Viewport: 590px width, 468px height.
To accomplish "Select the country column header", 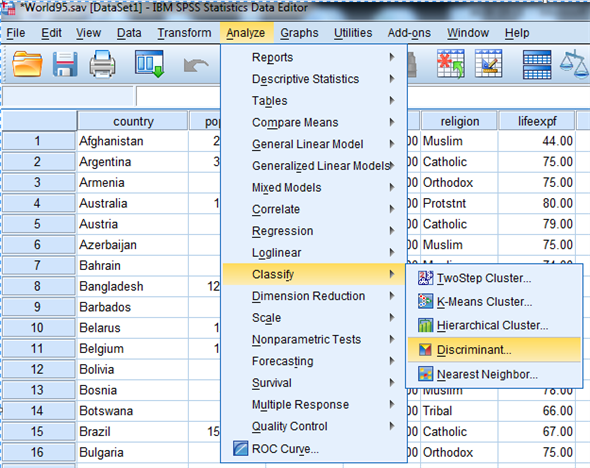I will coord(133,121).
